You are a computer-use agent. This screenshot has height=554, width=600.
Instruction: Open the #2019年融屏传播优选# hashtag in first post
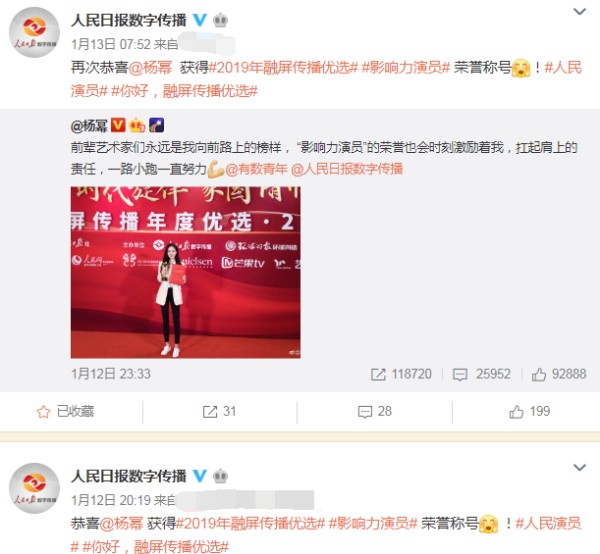coord(283,68)
